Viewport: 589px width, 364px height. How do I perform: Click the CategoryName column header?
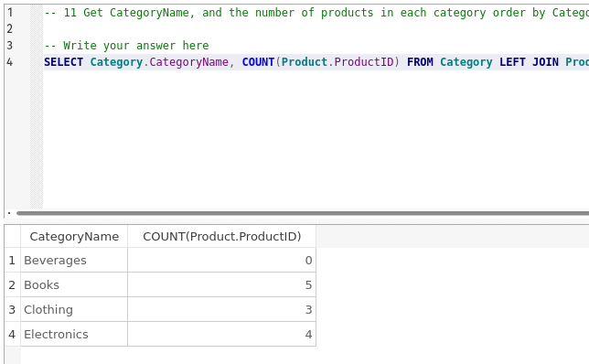[x=74, y=236]
